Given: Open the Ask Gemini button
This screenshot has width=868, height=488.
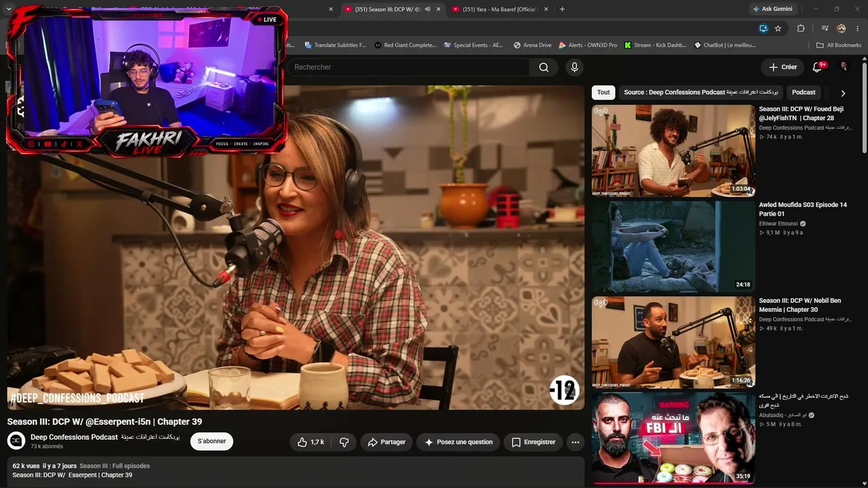Looking at the screenshot, I should click(772, 9).
